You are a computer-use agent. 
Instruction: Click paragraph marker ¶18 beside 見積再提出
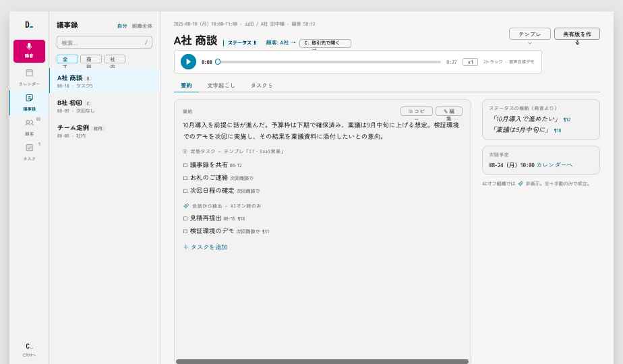pos(241,218)
